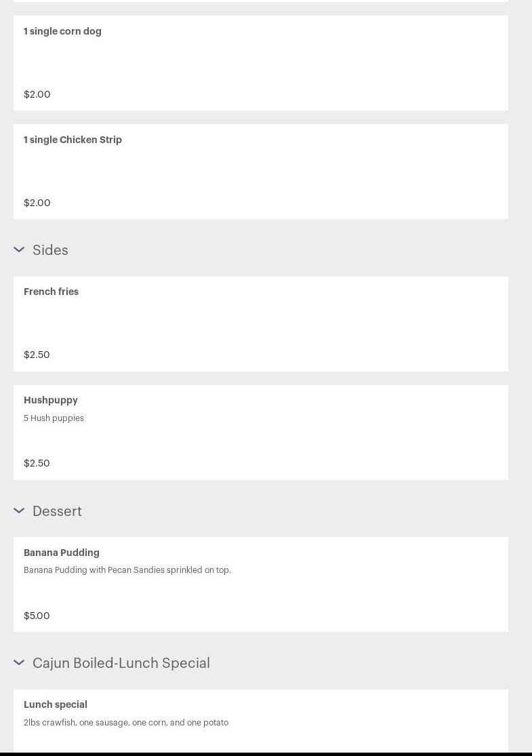Collapse the Dessert section chevron
Image resolution: width=532 pixels, height=756 pixels.
click(19, 511)
